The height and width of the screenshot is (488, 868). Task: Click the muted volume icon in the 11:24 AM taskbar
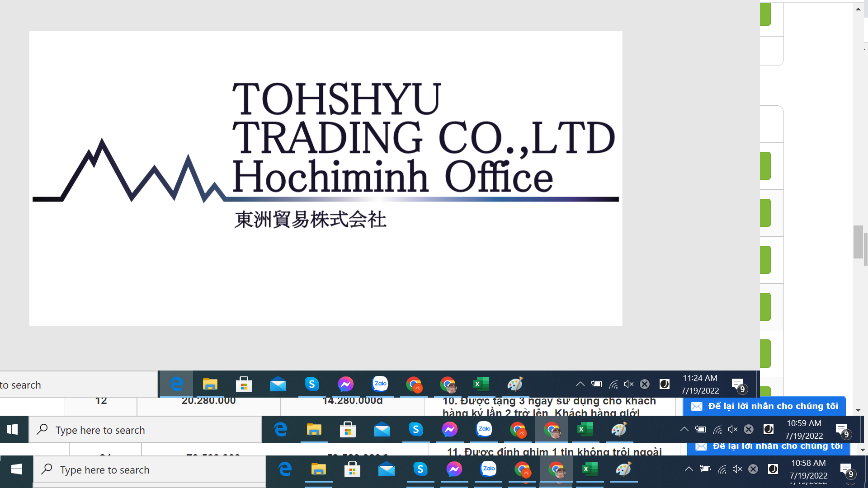click(629, 384)
